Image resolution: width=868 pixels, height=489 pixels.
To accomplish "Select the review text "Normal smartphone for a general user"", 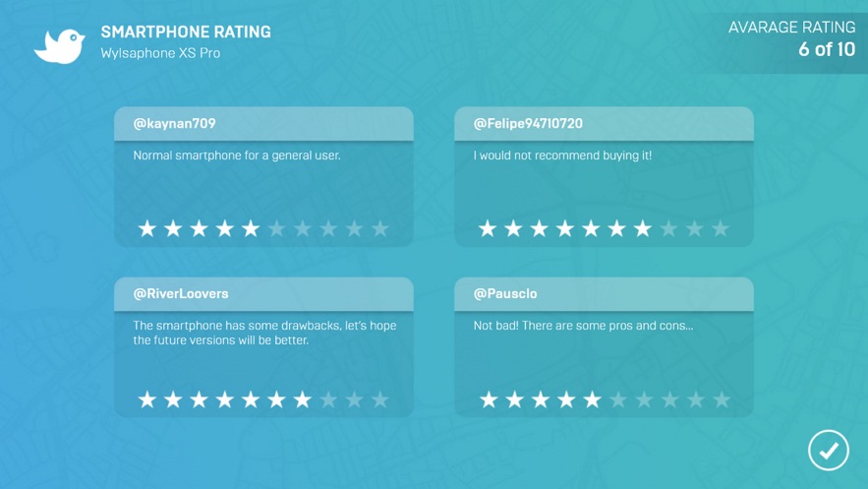I will pos(237,155).
